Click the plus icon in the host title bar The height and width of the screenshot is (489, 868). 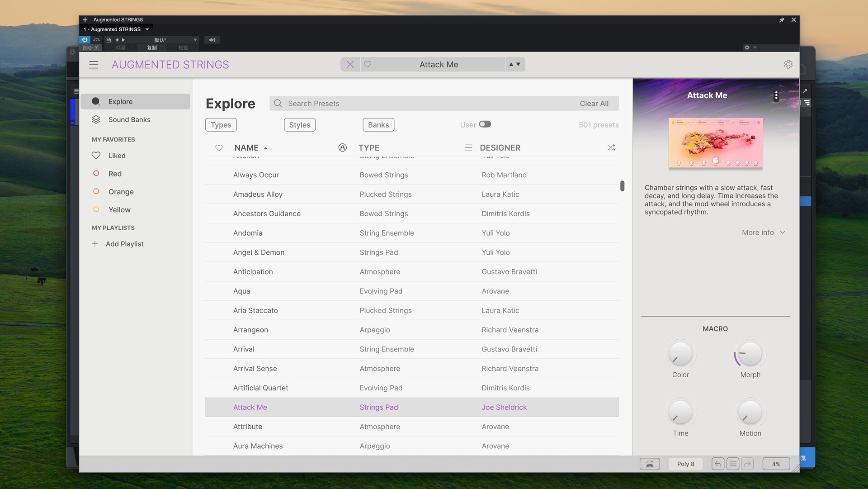pyautogui.click(x=85, y=20)
